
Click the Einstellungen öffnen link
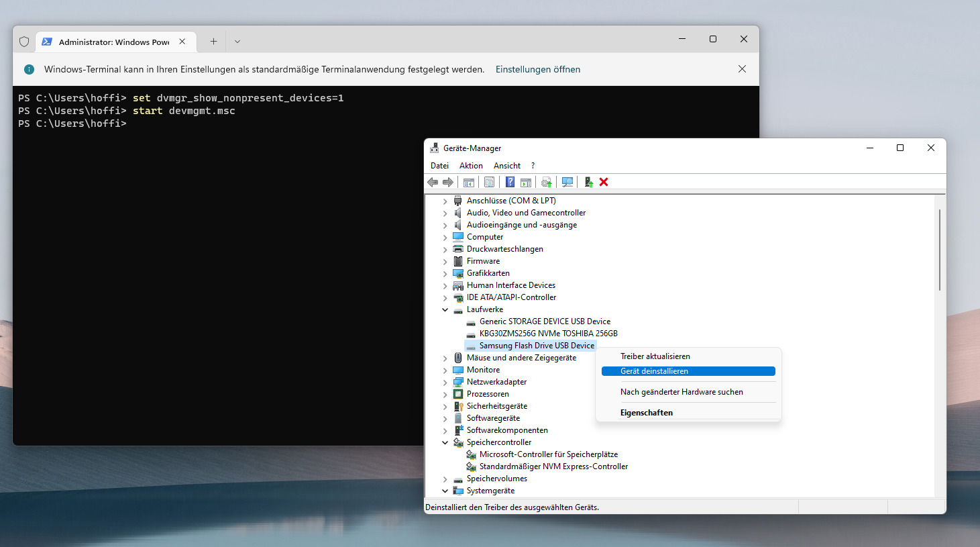(x=538, y=69)
